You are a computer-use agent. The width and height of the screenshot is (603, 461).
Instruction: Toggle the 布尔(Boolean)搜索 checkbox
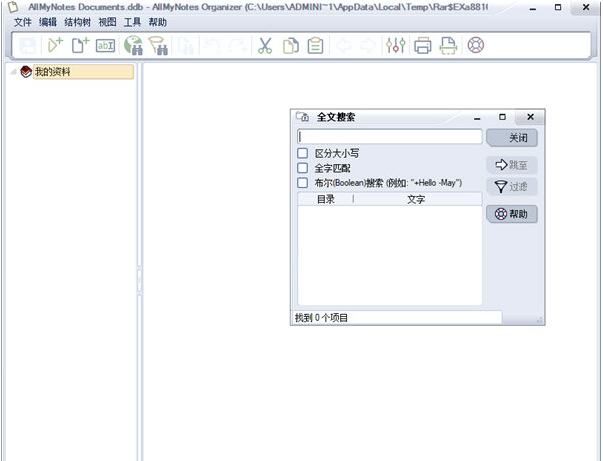303,183
